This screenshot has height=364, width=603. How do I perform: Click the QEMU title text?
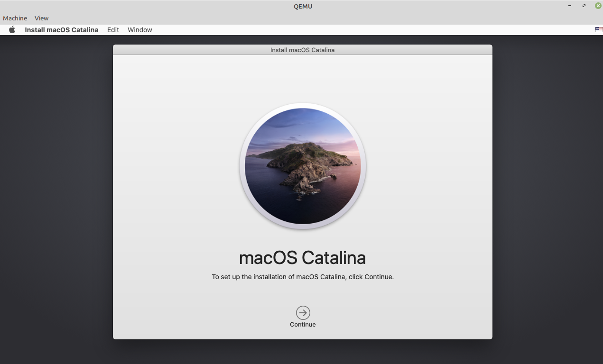(303, 6)
